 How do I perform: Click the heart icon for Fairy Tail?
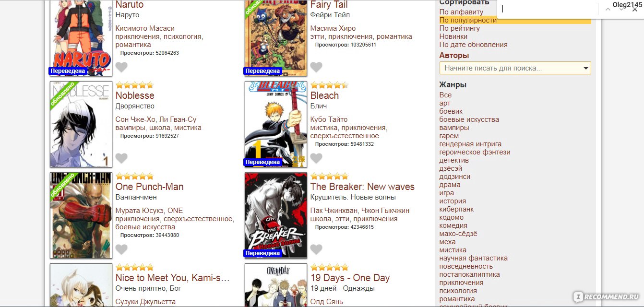click(x=316, y=67)
